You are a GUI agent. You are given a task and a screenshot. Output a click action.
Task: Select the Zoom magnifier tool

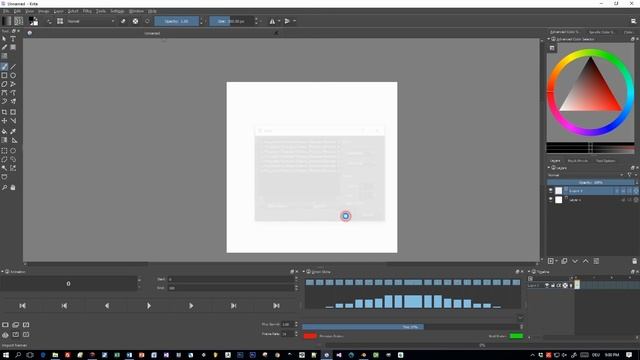(4, 187)
